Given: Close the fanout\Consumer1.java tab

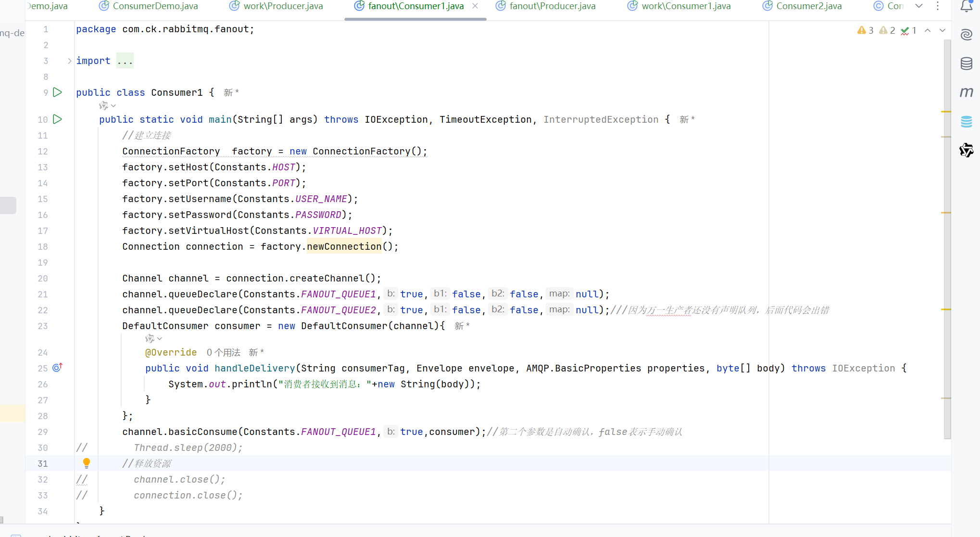Looking at the screenshot, I should click(x=475, y=6).
